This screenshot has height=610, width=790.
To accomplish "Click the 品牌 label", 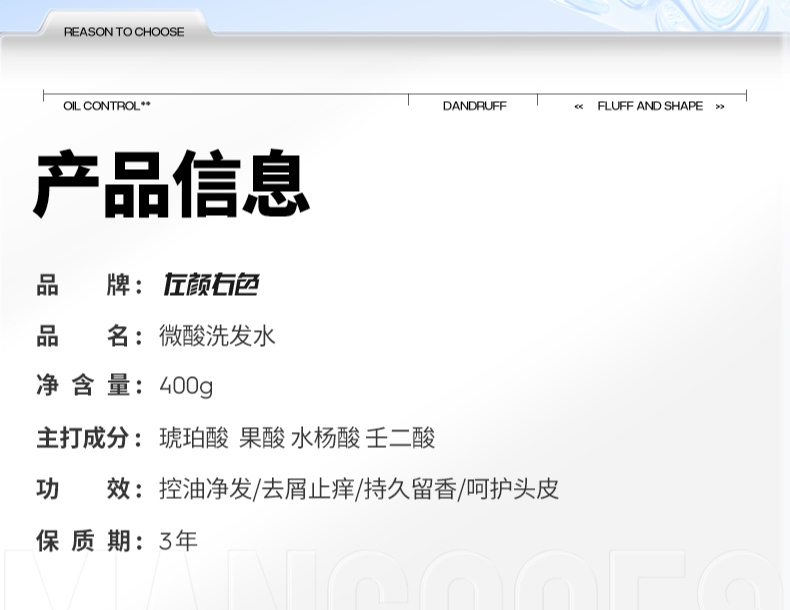I will click(89, 285).
